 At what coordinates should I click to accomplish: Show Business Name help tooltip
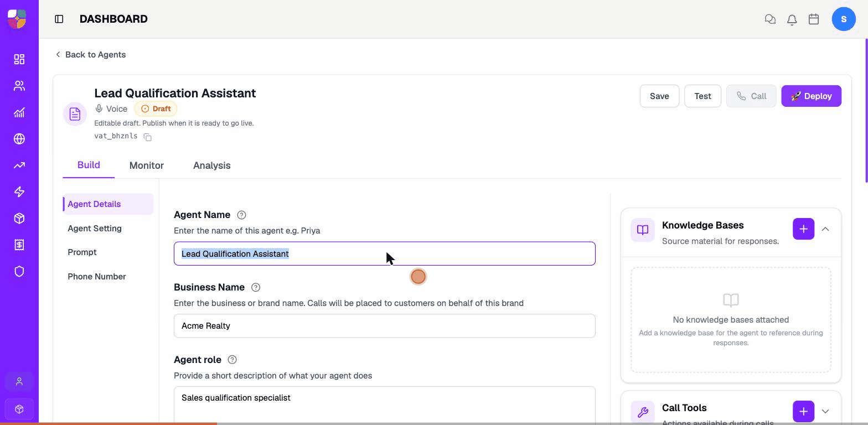pyautogui.click(x=256, y=287)
